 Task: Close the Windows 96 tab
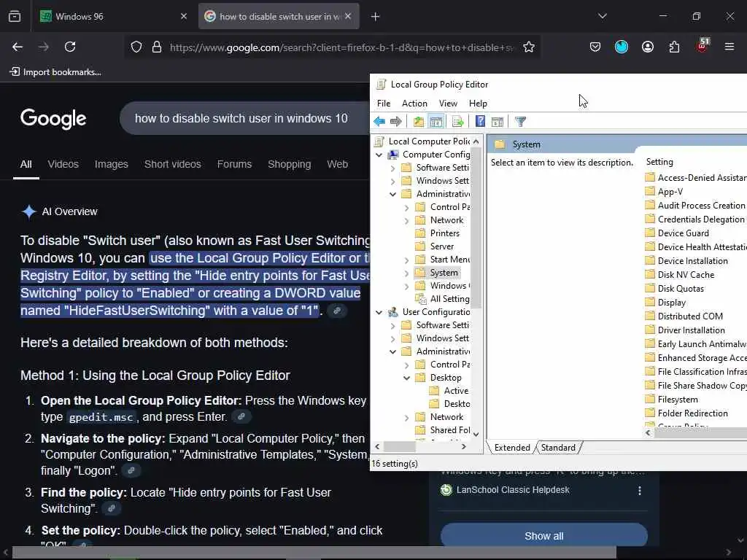tap(184, 16)
